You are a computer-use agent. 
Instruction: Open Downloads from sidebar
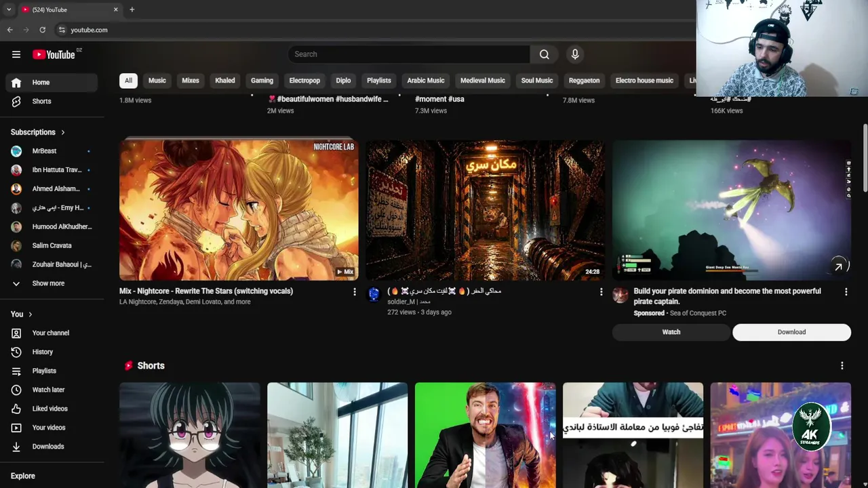coord(52,447)
